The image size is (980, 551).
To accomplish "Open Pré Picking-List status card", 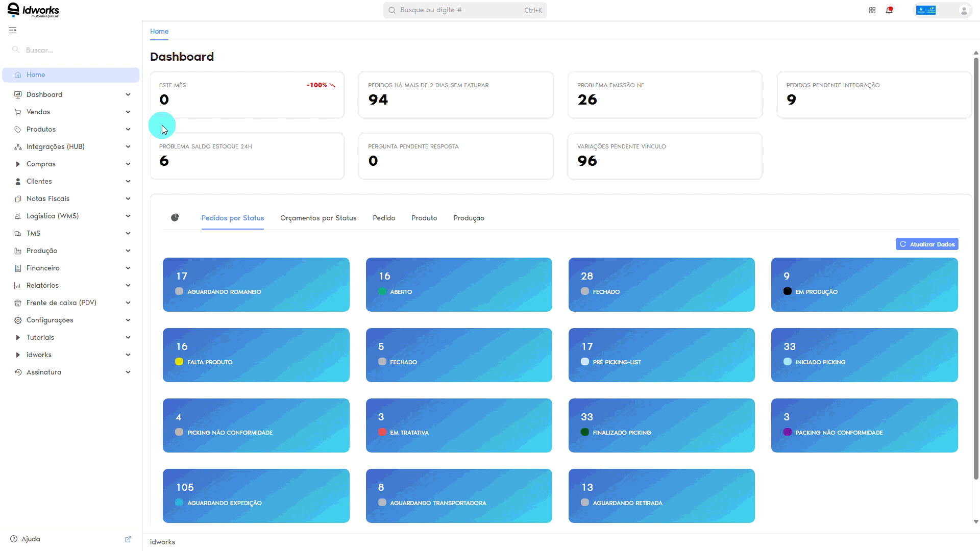I will pyautogui.click(x=661, y=355).
